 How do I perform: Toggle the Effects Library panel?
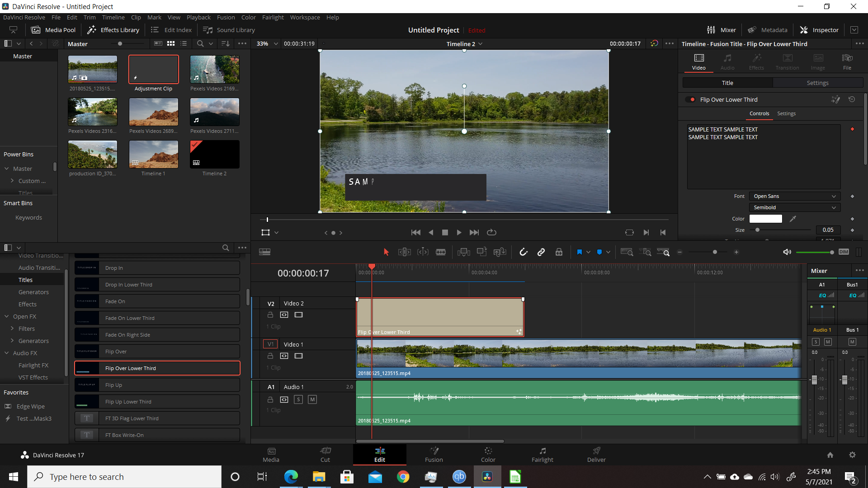tap(113, 30)
